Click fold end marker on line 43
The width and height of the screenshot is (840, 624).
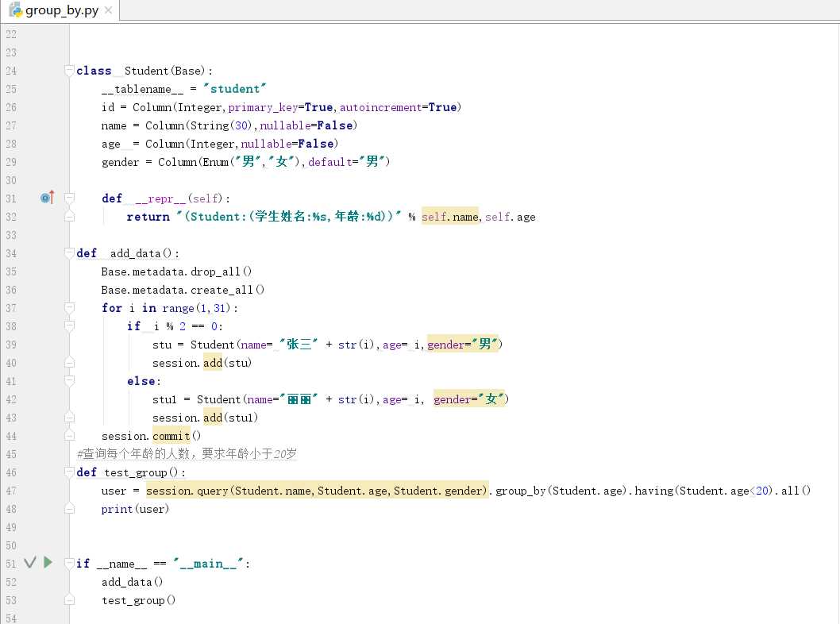point(69,418)
